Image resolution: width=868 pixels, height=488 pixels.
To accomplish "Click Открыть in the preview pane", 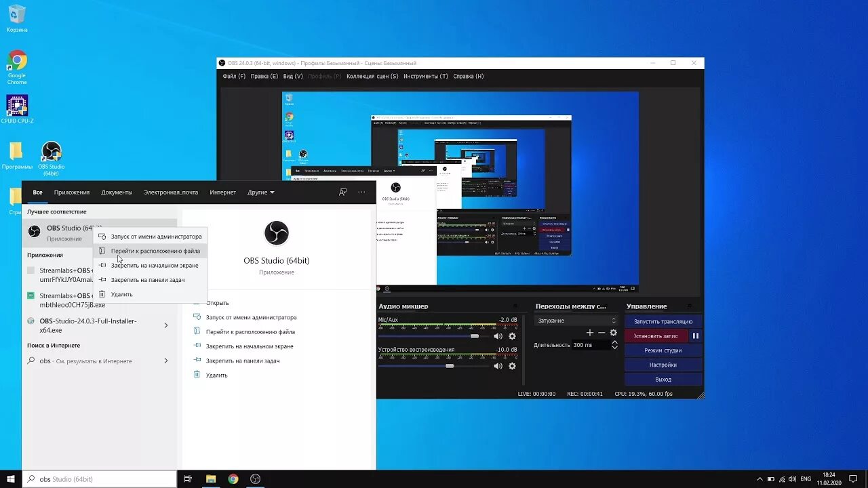I will coord(218,303).
